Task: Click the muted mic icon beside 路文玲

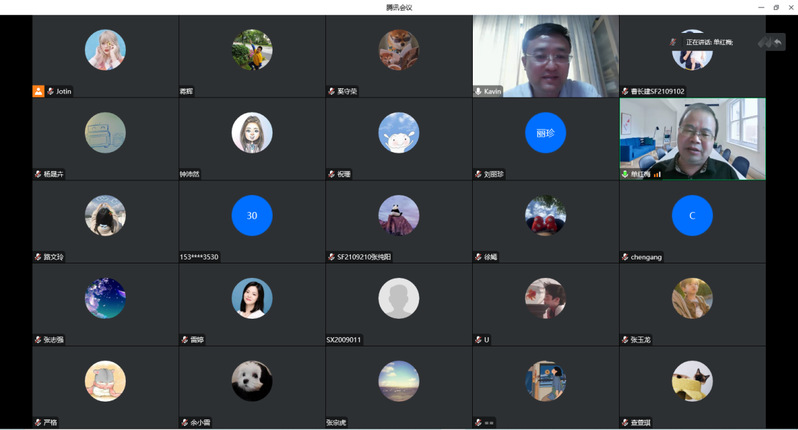Action: (38, 257)
